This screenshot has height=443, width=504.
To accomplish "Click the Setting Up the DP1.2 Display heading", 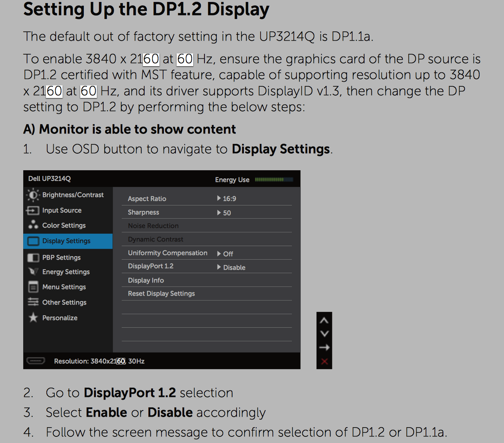I will pyautogui.click(x=146, y=9).
